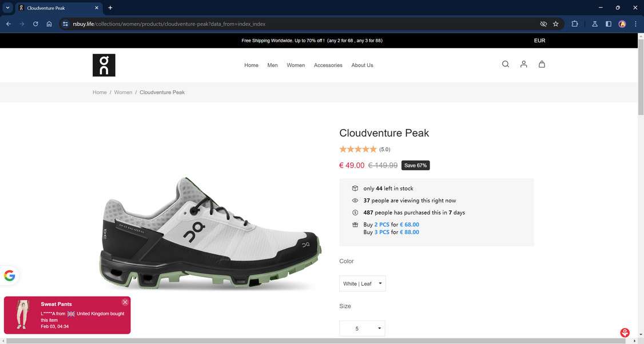Open Chrome three-dot menu
Viewport: 644px width, 344px height.
click(x=635, y=24)
